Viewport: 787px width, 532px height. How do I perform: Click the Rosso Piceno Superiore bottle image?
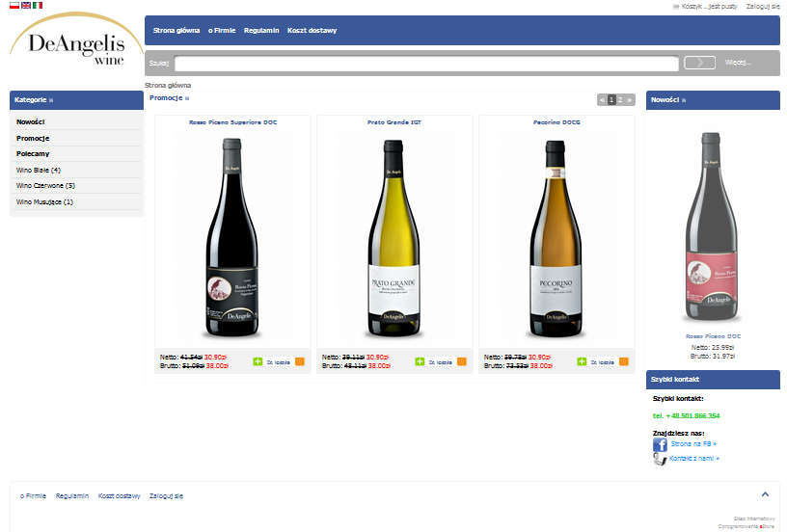(232, 237)
